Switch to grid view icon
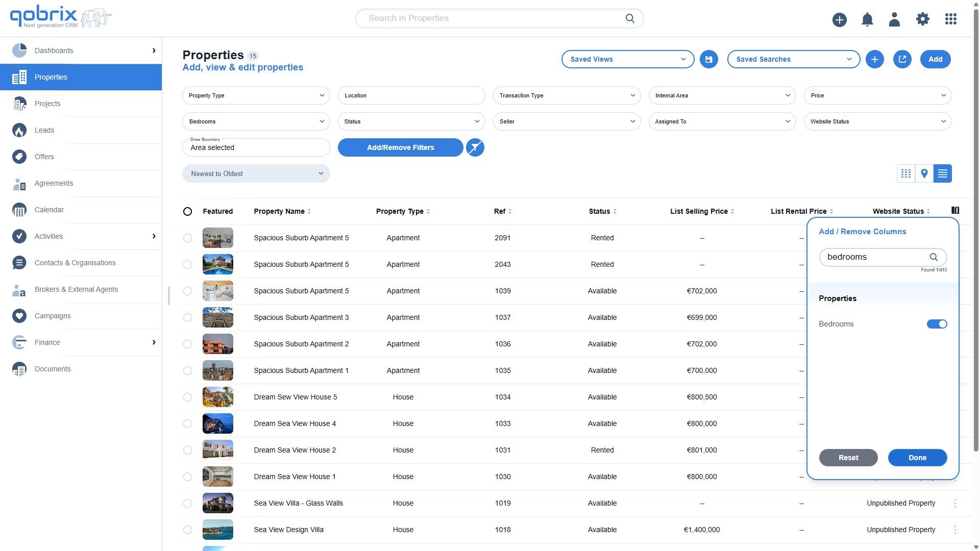980x551 pixels. (905, 173)
